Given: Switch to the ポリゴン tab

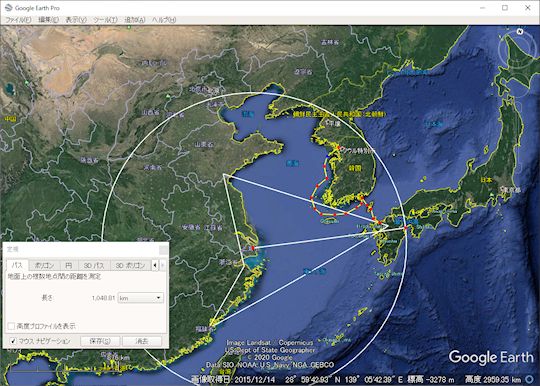Looking at the screenshot, I should click(44, 265).
